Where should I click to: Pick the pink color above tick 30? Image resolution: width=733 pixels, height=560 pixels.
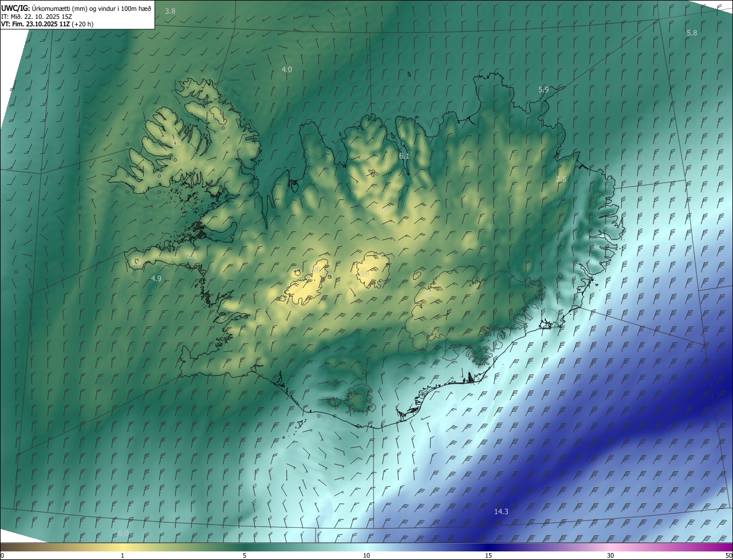tap(610, 547)
